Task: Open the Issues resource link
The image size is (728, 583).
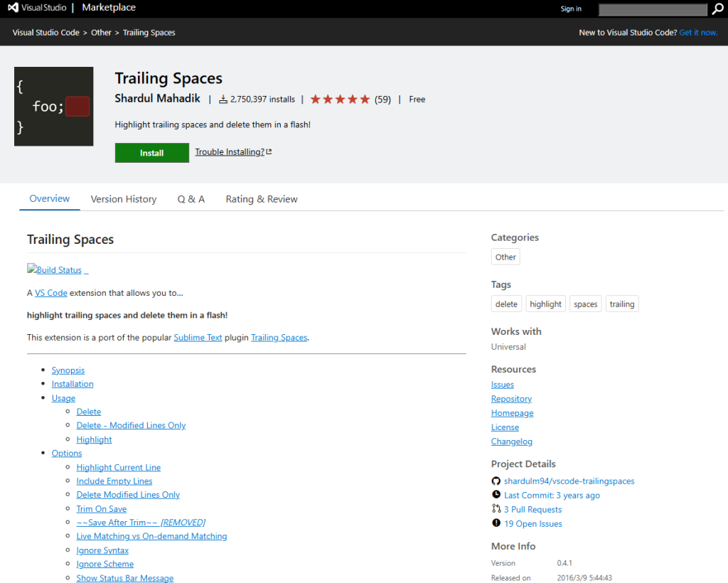Action: click(x=503, y=385)
